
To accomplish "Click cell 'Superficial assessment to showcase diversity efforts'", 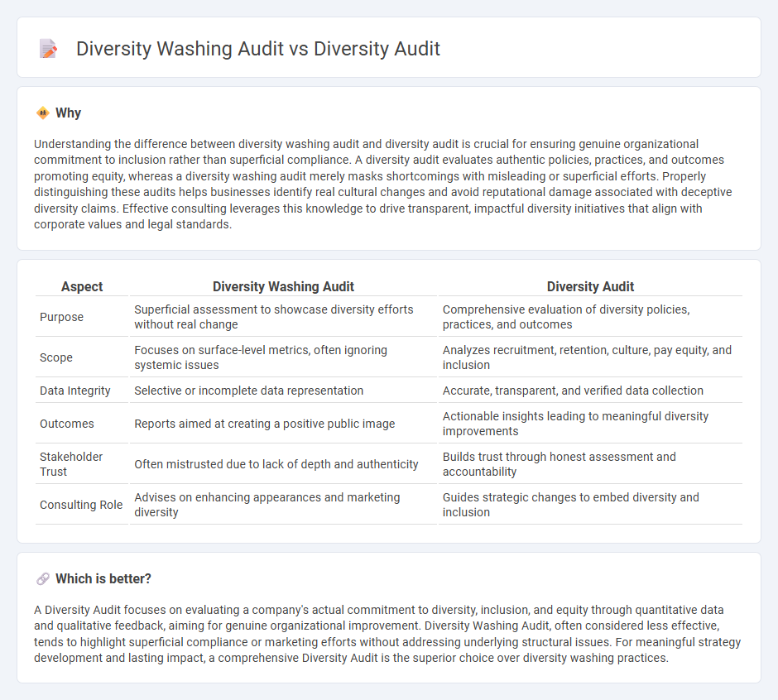I will coord(283,317).
